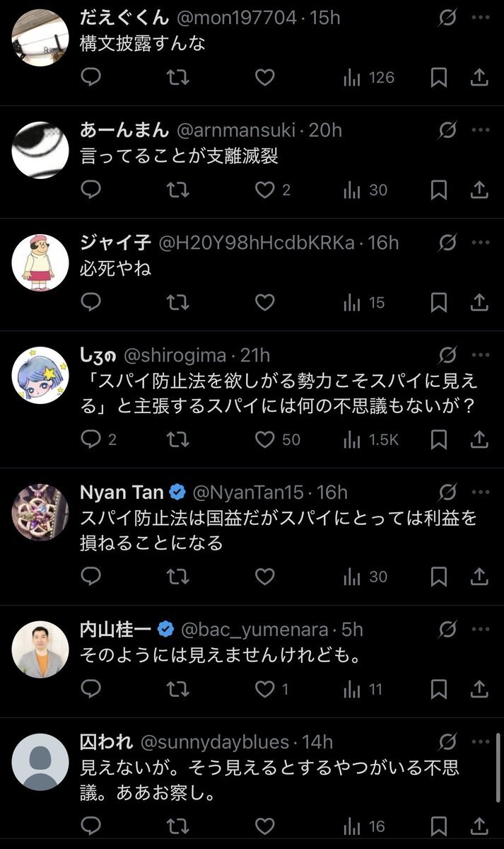The height and width of the screenshot is (849, 504).
Task: Open ジャイ子's profile picture
Action: pos(40,262)
